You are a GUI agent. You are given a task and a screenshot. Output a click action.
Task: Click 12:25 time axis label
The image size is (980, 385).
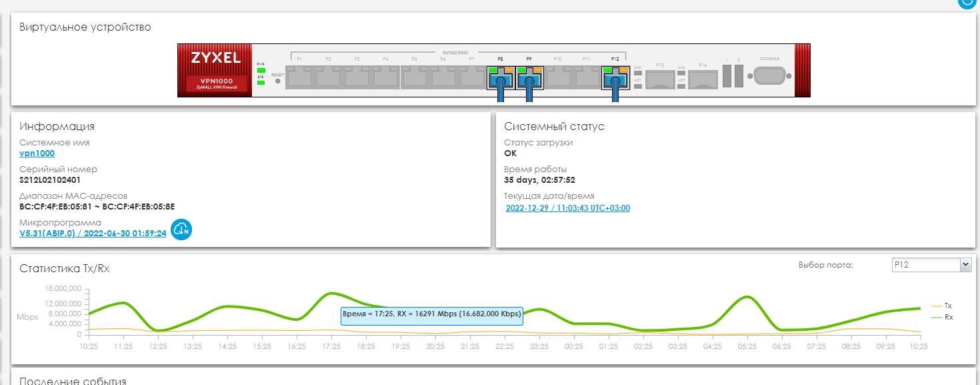click(x=158, y=347)
